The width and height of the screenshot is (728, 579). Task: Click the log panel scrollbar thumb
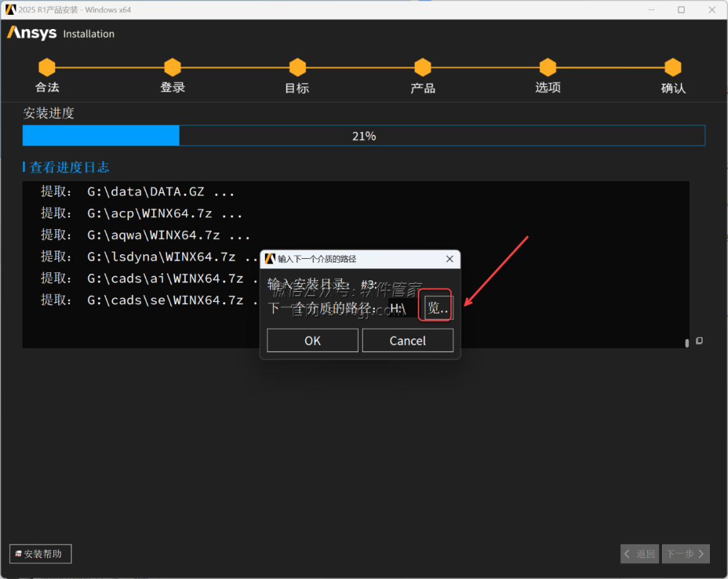pyautogui.click(x=687, y=343)
